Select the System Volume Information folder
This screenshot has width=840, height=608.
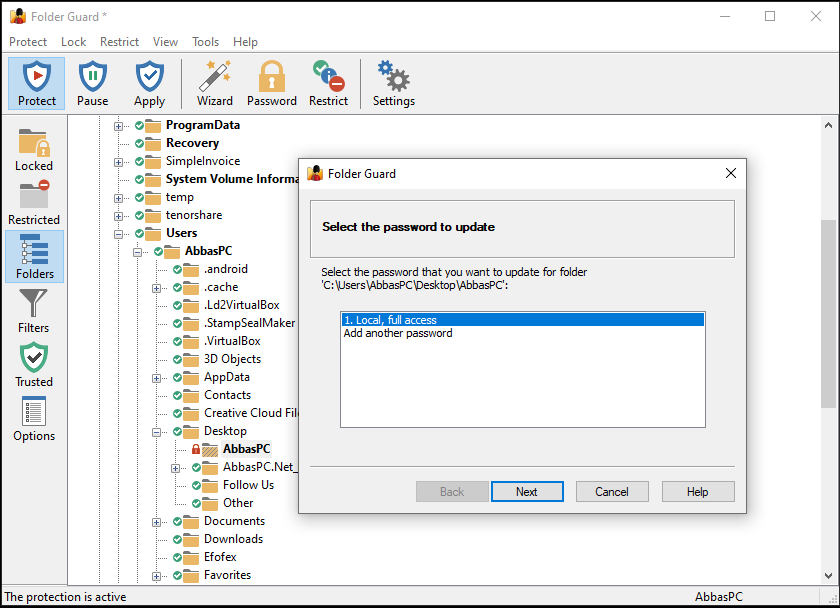(231, 179)
